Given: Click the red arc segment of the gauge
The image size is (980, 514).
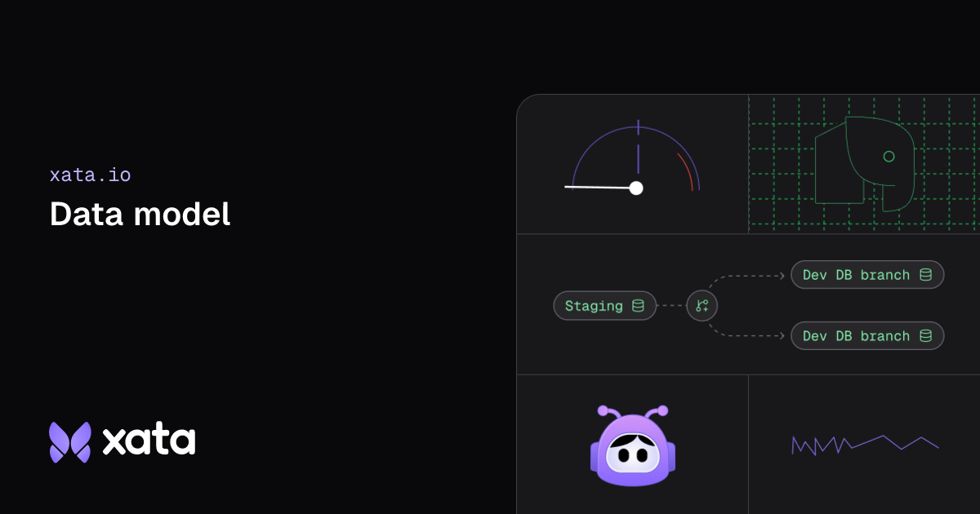Looking at the screenshot, I should click(686, 171).
